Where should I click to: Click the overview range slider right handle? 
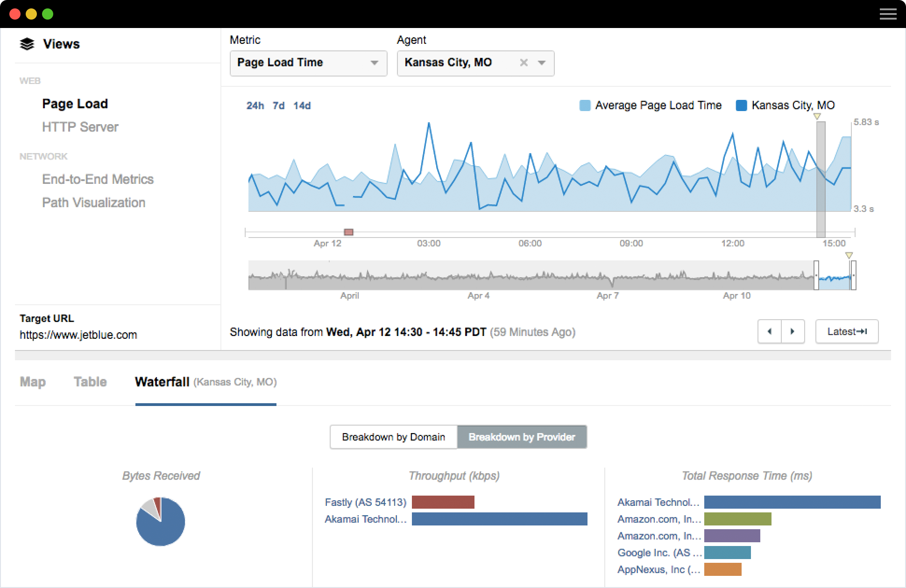(x=853, y=275)
